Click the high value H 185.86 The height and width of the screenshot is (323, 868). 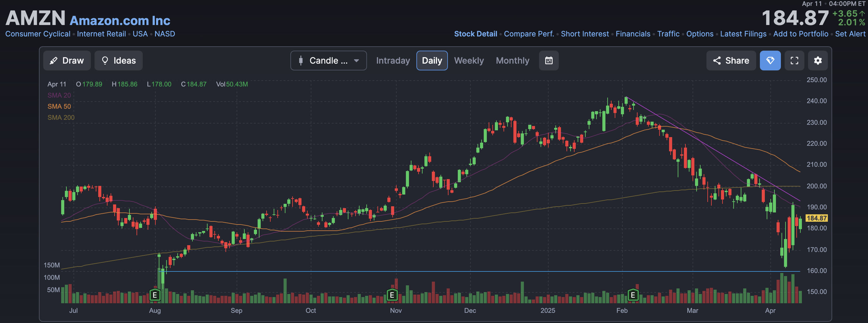tap(125, 84)
